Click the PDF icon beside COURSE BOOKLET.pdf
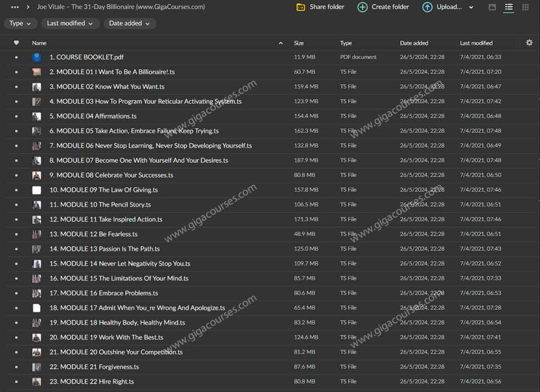This screenshot has height=392, width=540. coord(36,57)
